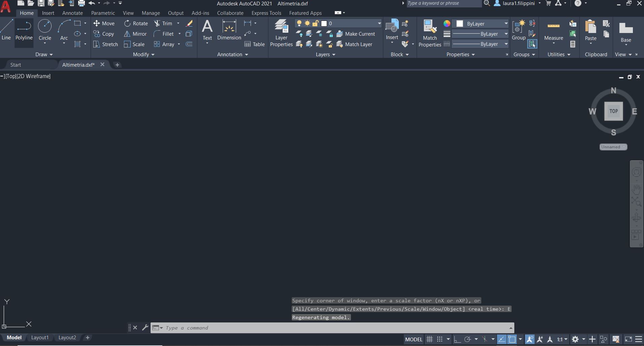Open the annotation scale 1:1 dropdown
The height and width of the screenshot is (346, 644).
click(562, 339)
